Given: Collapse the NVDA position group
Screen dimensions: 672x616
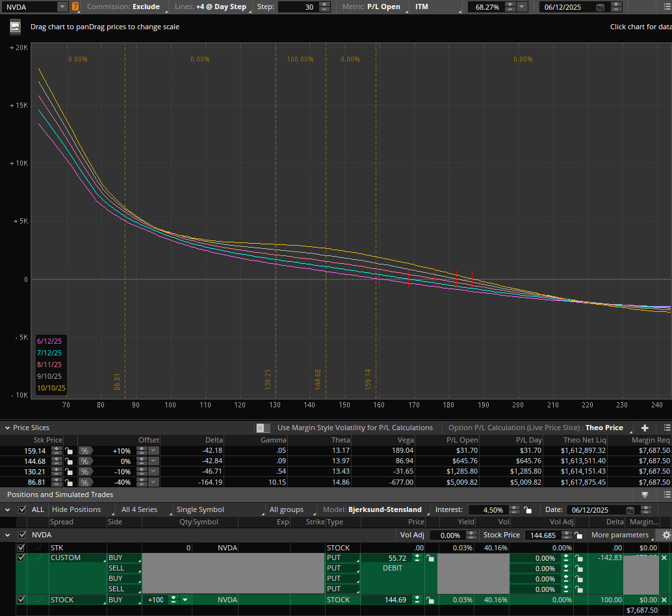Looking at the screenshot, I should tap(8, 535).
